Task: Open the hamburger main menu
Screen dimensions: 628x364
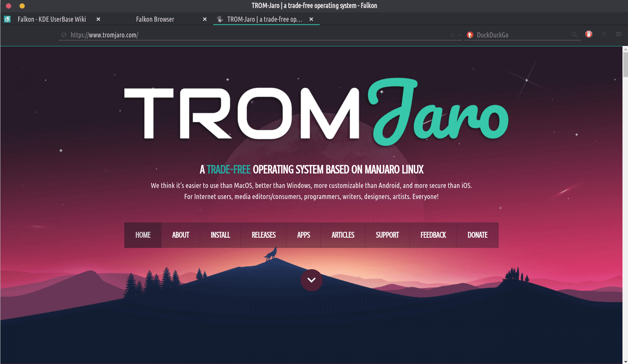Action: 618,34
